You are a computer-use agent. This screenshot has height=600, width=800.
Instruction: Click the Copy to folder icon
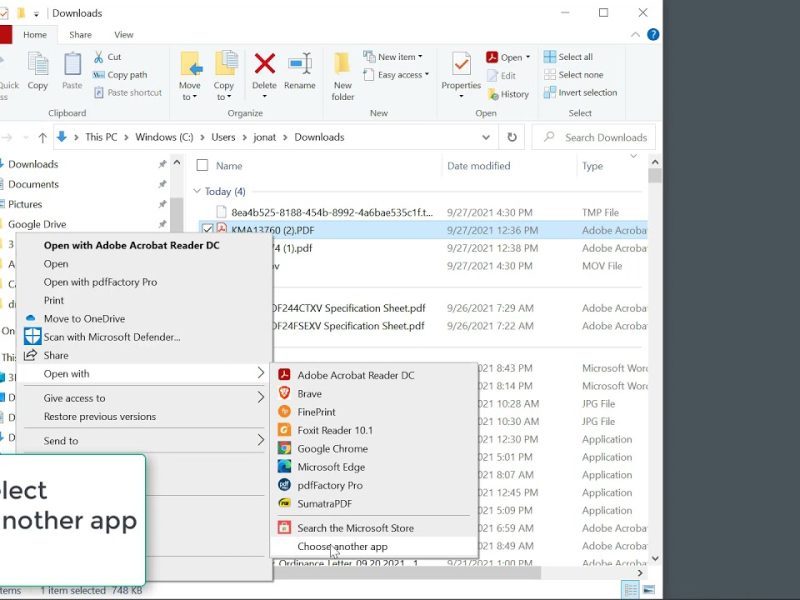225,64
